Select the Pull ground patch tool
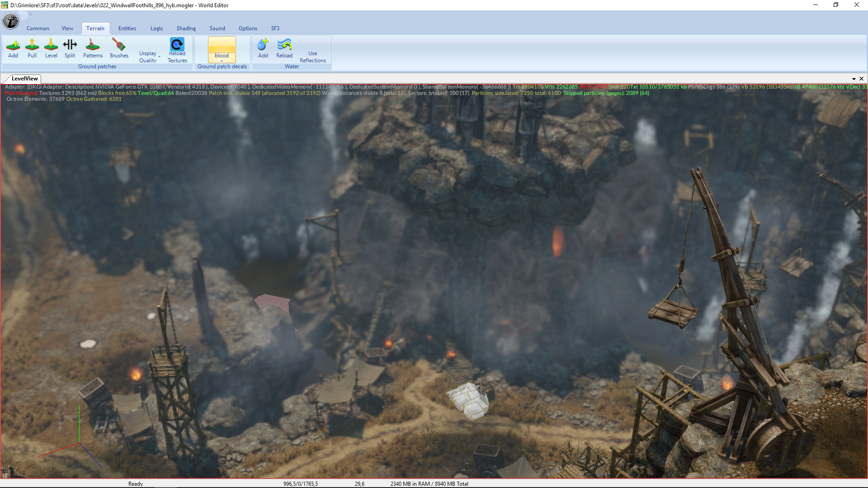Viewport: 868px width, 488px height. point(32,49)
